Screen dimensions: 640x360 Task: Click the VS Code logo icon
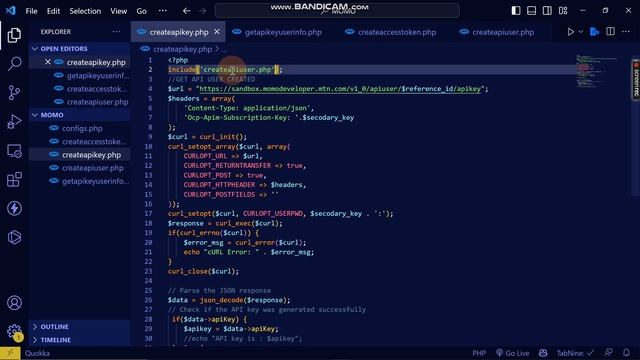11,11
